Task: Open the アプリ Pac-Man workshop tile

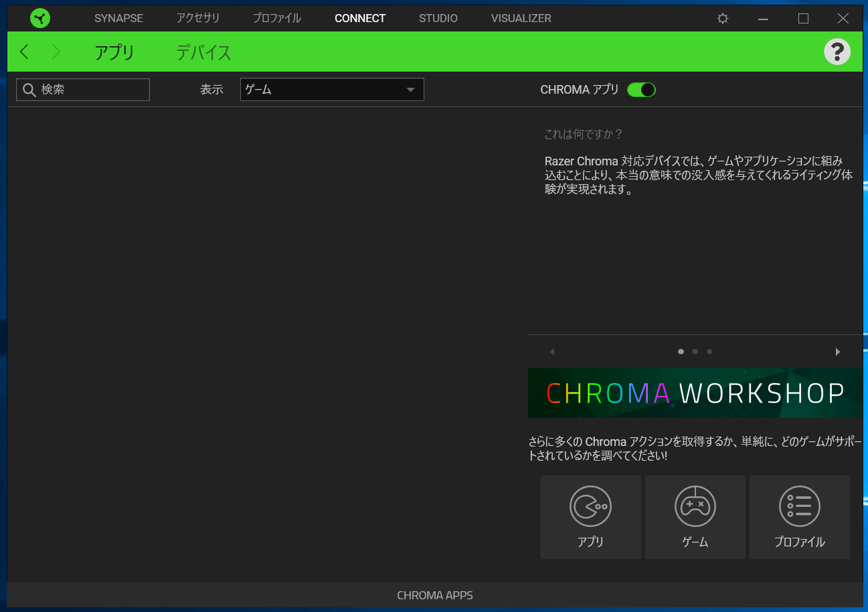Action: [591, 517]
